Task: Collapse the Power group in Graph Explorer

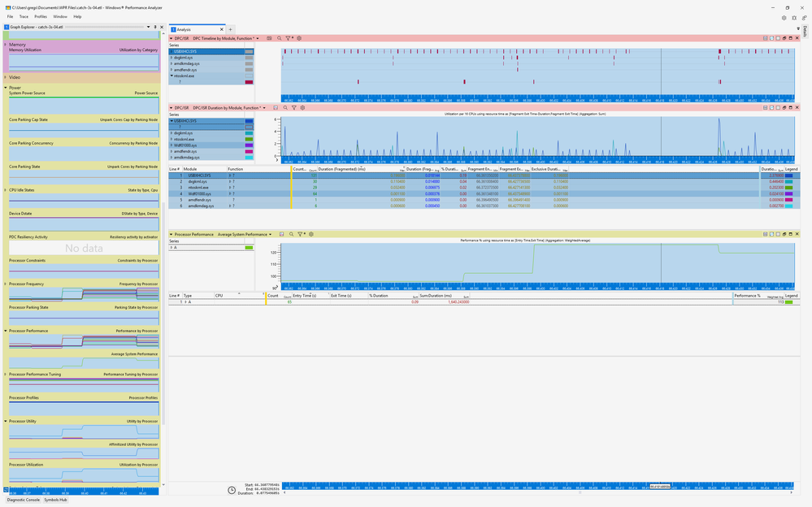Action: tap(5, 88)
